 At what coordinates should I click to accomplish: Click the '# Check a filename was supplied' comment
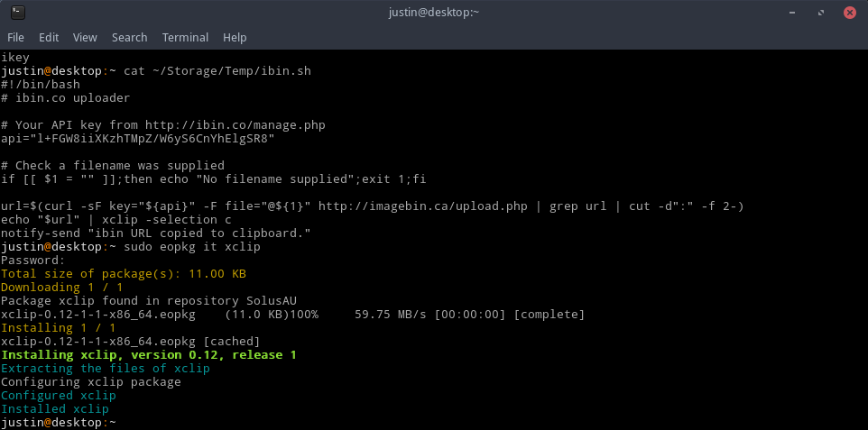(113, 166)
